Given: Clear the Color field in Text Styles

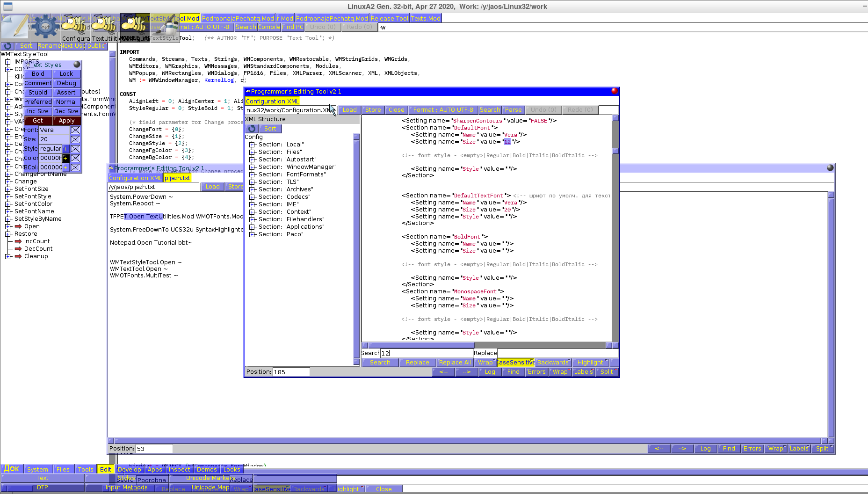Looking at the screenshot, I should click(75, 158).
